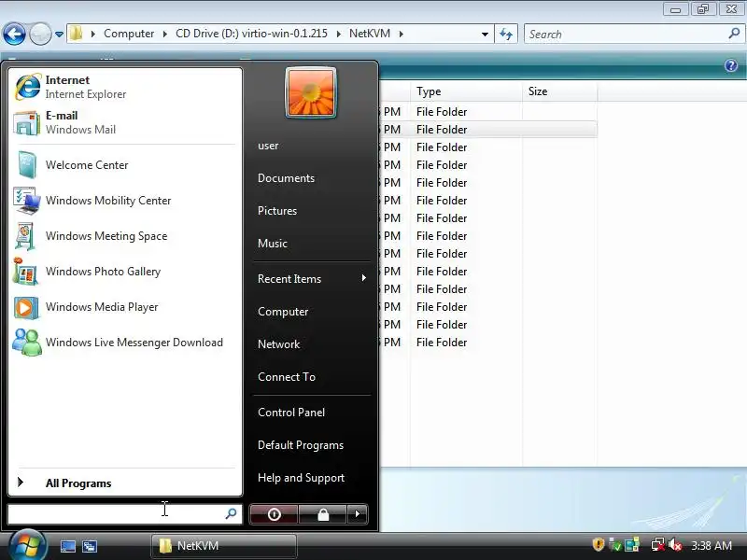The image size is (747, 560).
Task: Open the Welcome Center
Action: (125, 165)
